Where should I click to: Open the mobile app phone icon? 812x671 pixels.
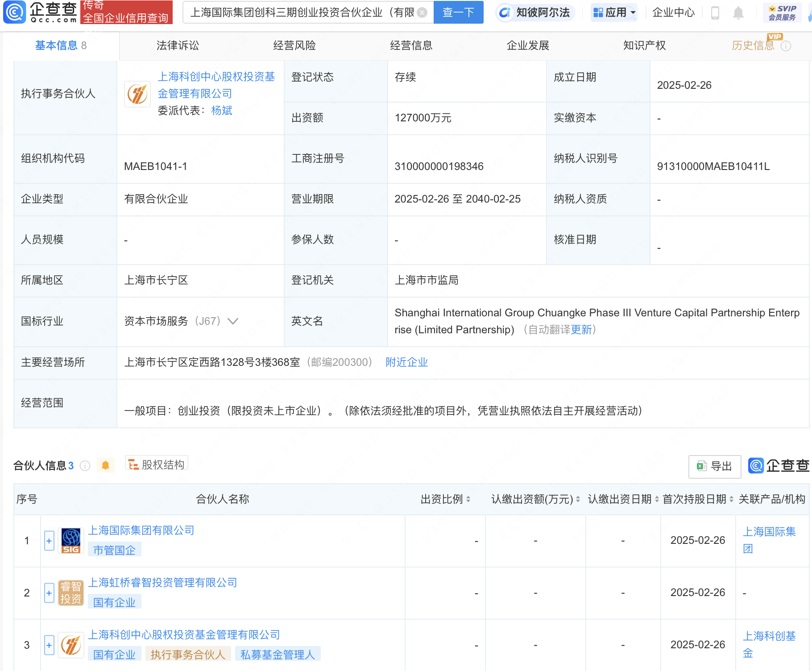point(715,13)
